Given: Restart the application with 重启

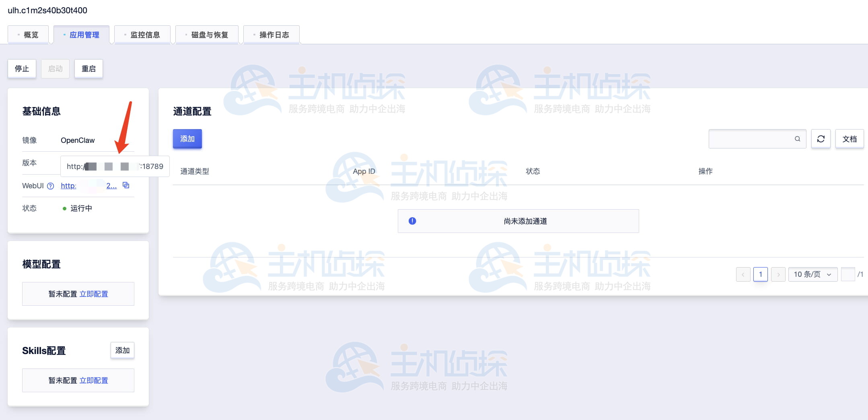Looking at the screenshot, I should coord(88,69).
